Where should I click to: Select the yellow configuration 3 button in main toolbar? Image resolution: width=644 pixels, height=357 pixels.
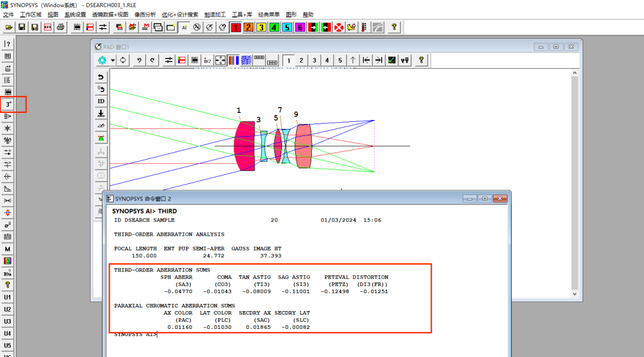[261, 27]
